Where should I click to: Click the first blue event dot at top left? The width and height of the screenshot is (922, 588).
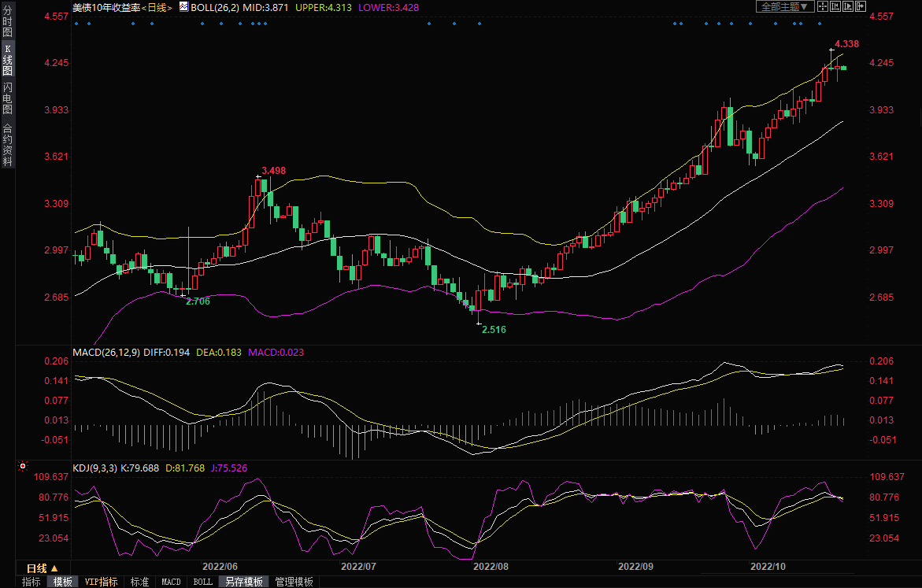(x=76, y=24)
